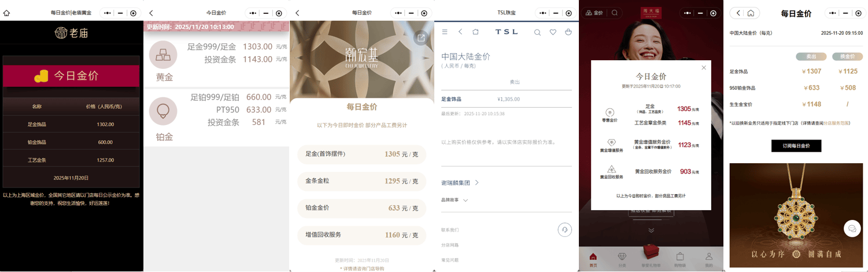Open the TSL hamburger menu

[445, 32]
